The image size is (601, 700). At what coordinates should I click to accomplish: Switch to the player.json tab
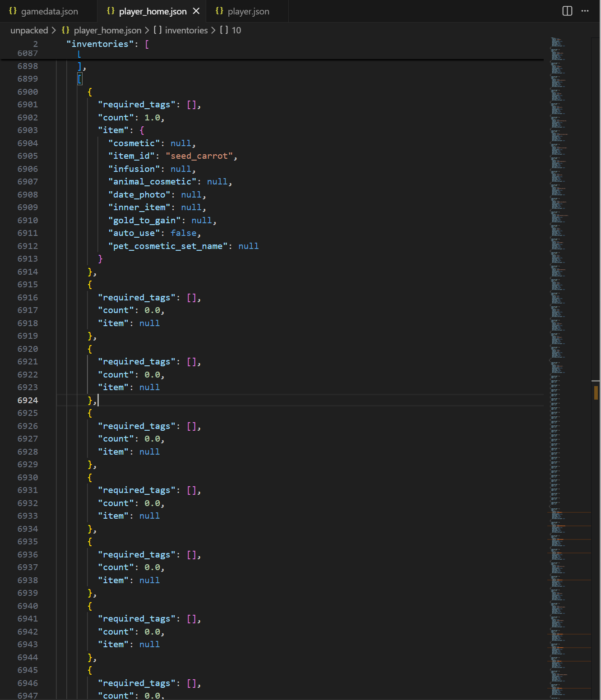click(x=248, y=11)
